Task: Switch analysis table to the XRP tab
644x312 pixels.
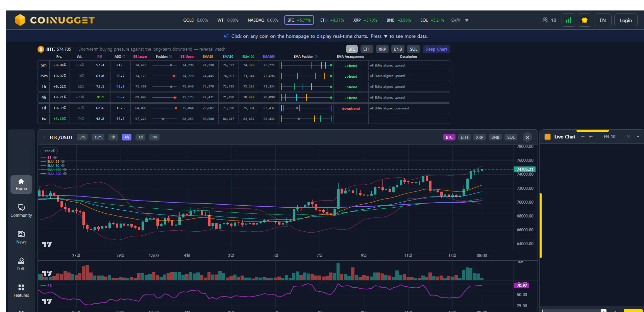Action: (x=382, y=49)
